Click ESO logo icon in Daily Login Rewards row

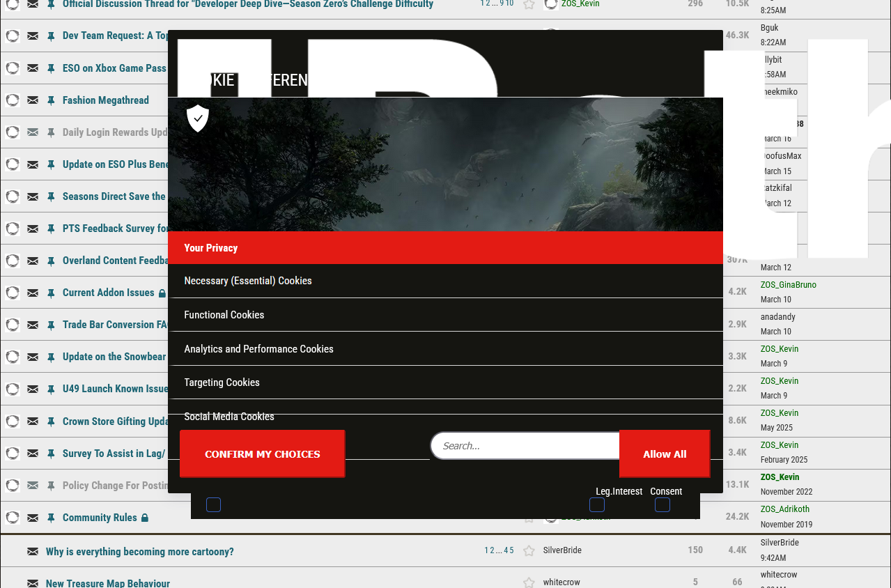coord(13,132)
